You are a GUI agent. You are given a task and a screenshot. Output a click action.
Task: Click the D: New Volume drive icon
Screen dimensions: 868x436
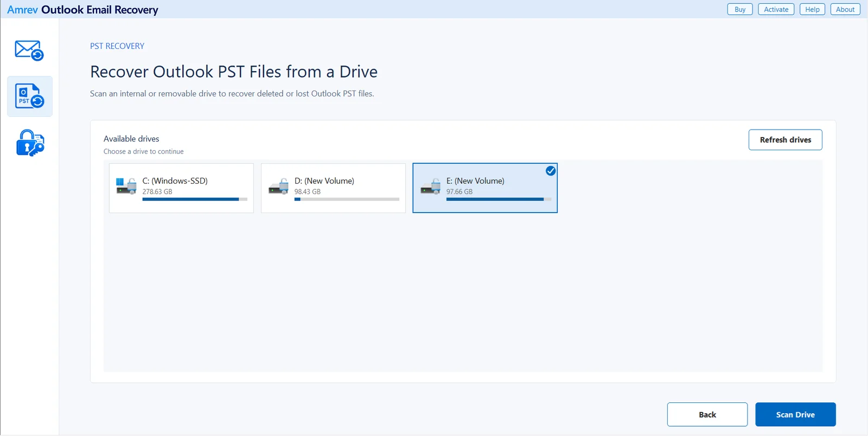coord(278,186)
